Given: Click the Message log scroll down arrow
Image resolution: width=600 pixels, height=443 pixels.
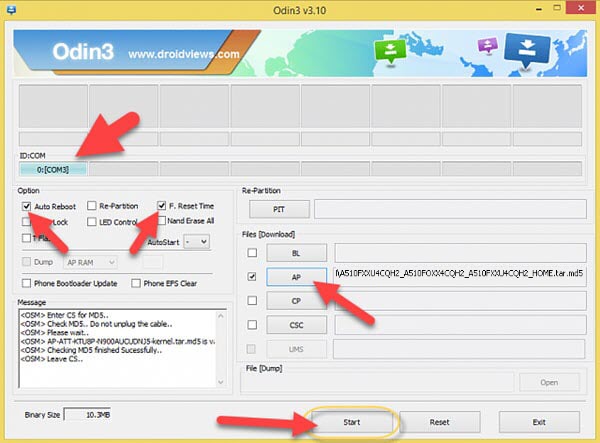Looking at the screenshot, I should click(x=221, y=382).
